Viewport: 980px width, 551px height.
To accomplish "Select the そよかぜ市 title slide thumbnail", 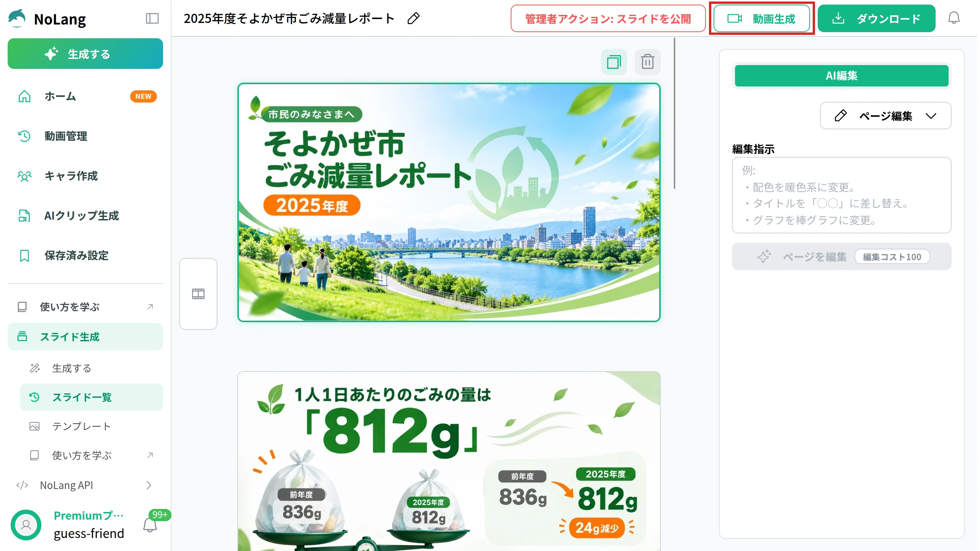I will 449,202.
